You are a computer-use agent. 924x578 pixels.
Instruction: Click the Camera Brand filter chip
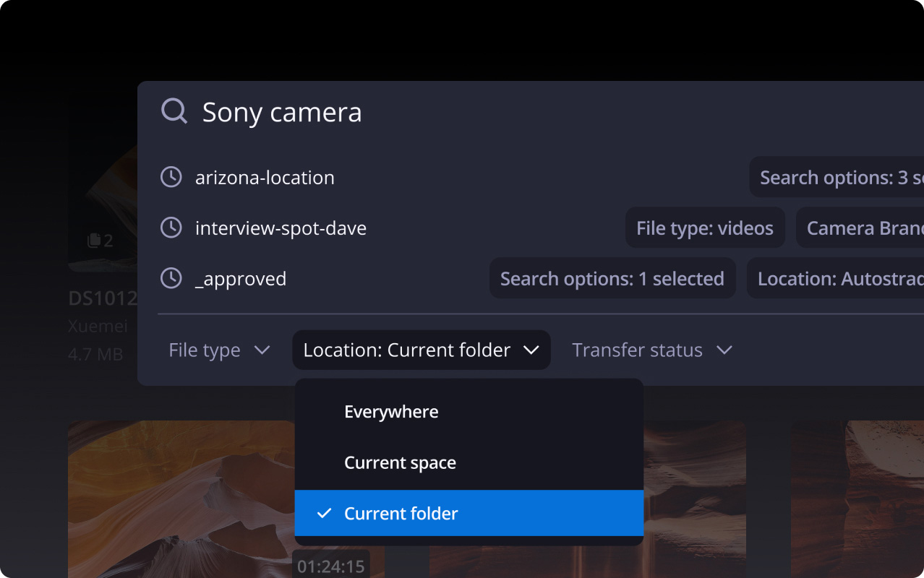tap(860, 228)
